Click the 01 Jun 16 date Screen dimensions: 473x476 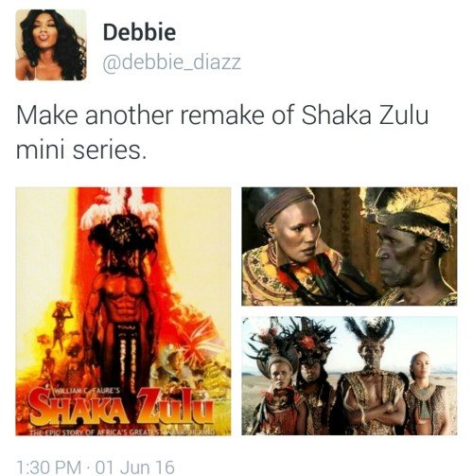tap(134, 467)
